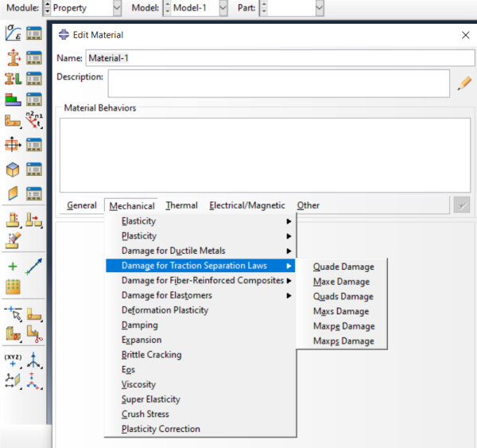
Task: Open the Electrical/Magnetic menu
Action: (246, 205)
